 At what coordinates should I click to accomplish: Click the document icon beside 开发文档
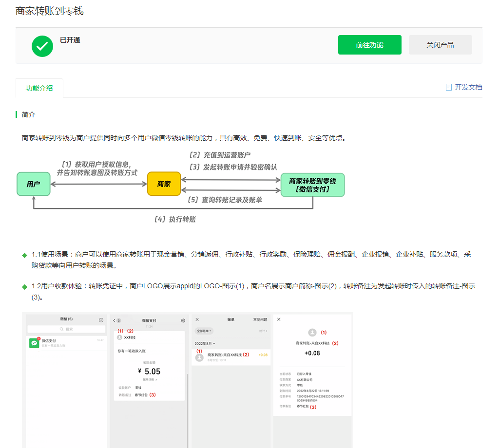coord(449,87)
